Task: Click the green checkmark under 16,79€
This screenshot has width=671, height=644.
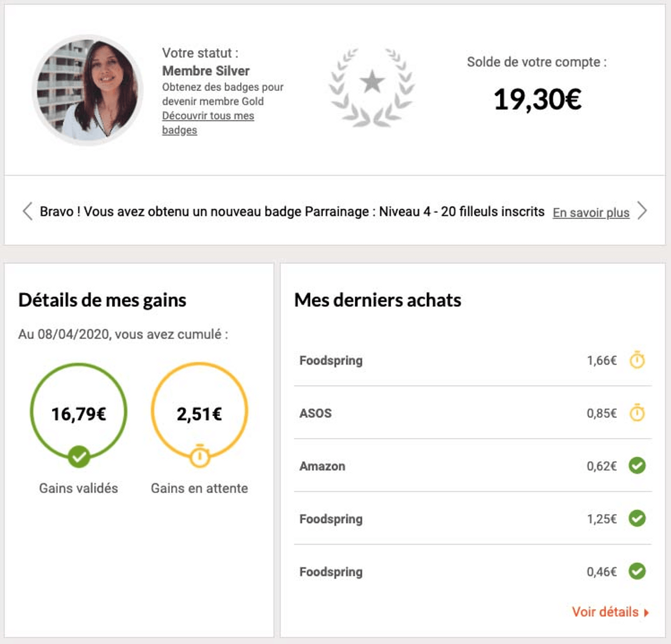Action: coord(79,457)
